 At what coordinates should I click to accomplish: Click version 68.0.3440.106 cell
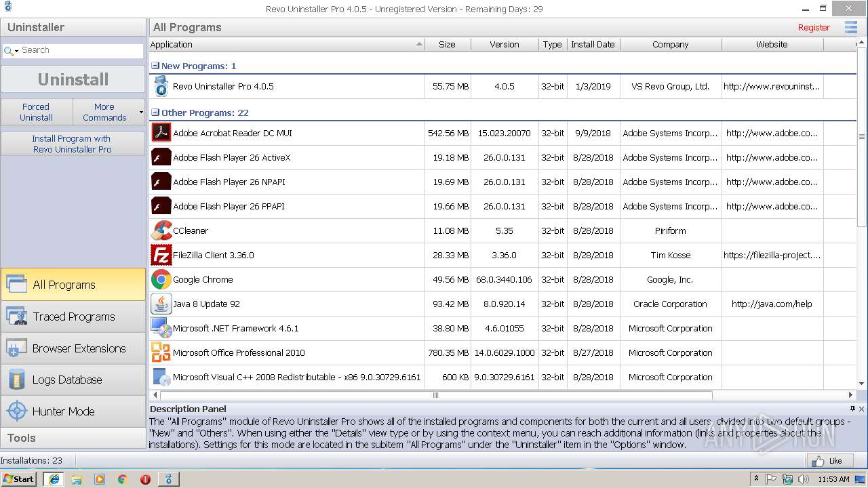[505, 279]
